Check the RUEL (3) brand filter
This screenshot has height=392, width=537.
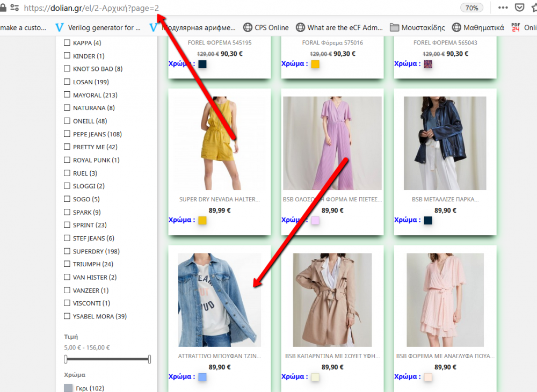[x=67, y=173]
